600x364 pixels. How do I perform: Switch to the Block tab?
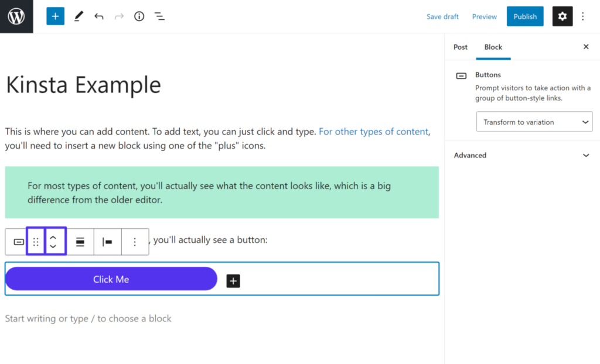(x=493, y=47)
